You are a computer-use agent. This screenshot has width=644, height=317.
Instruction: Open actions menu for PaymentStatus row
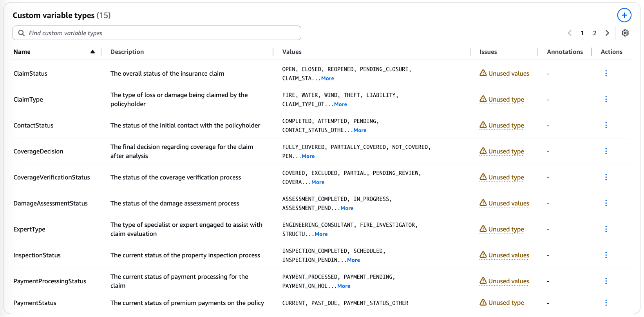coord(606,303)
